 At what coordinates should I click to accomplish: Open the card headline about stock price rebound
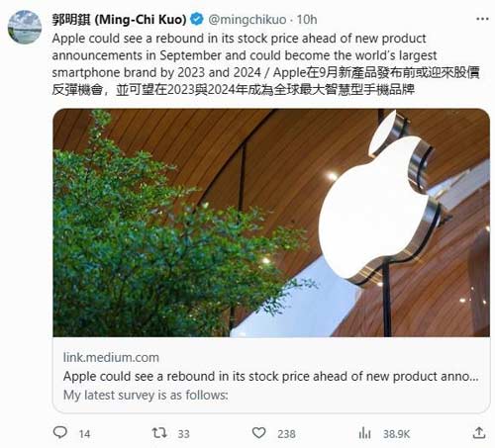click(270, 376)
